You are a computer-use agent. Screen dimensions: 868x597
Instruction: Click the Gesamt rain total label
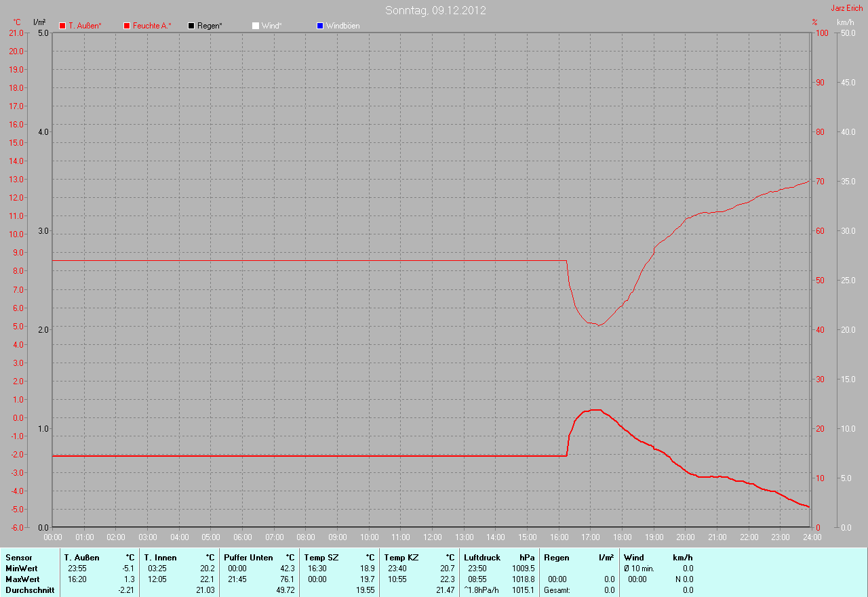click(x=557, y=590)
